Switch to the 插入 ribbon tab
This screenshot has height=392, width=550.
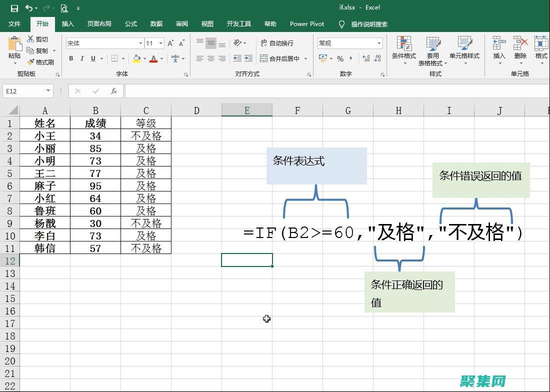[x=67, y=24]
